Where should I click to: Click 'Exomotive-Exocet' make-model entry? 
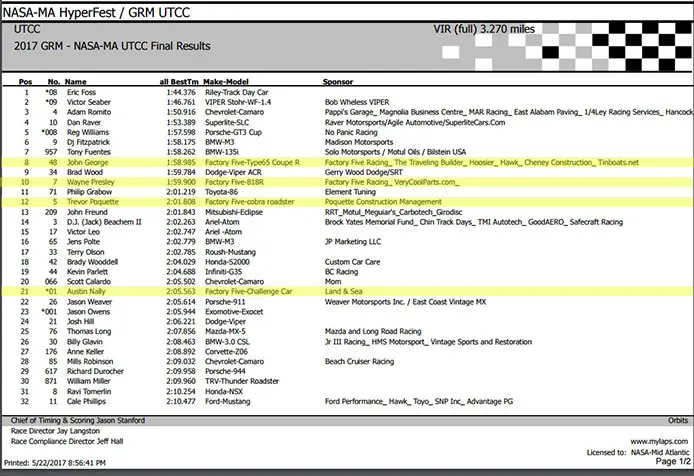coord(234,312)
